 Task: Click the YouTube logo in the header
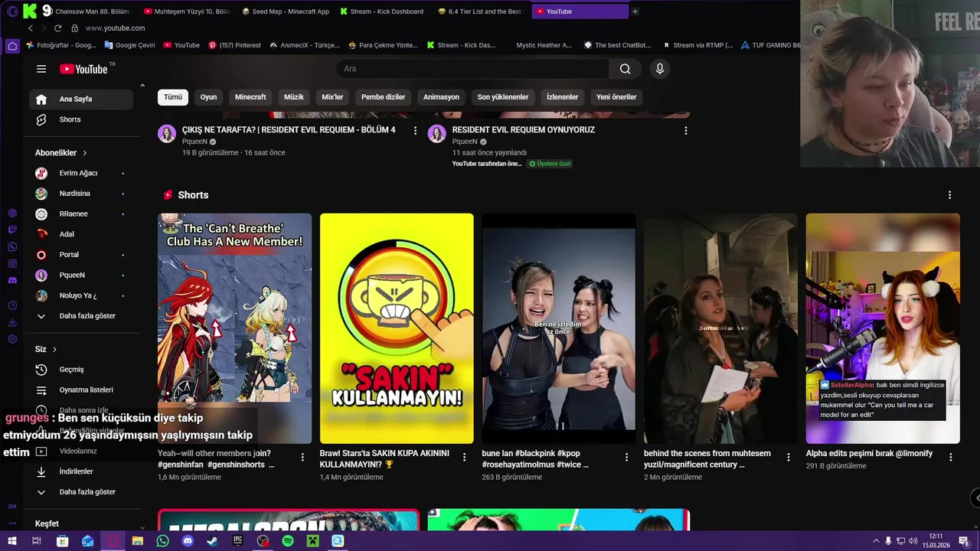(x=83, y=69)
